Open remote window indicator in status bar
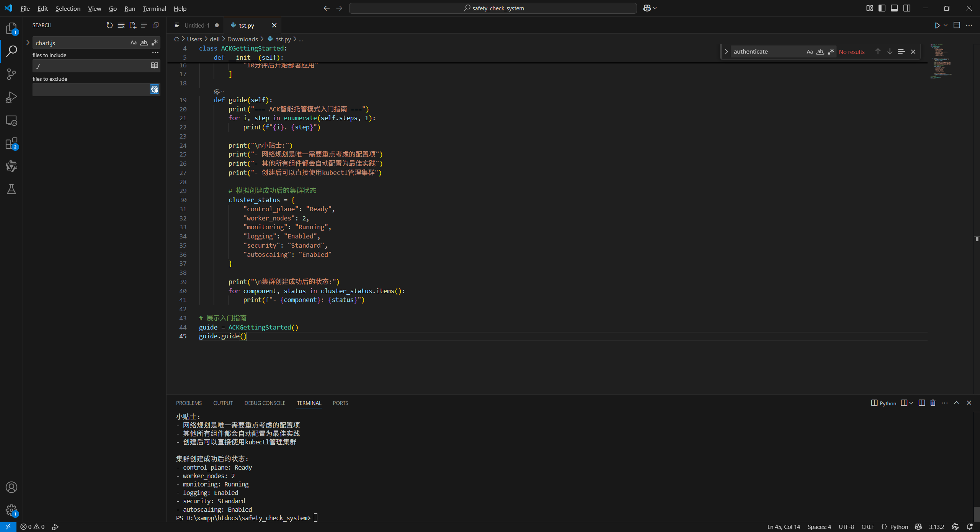The width and height of the screenshot is (980, 532). pyautogui.click(x=8, y=527)
